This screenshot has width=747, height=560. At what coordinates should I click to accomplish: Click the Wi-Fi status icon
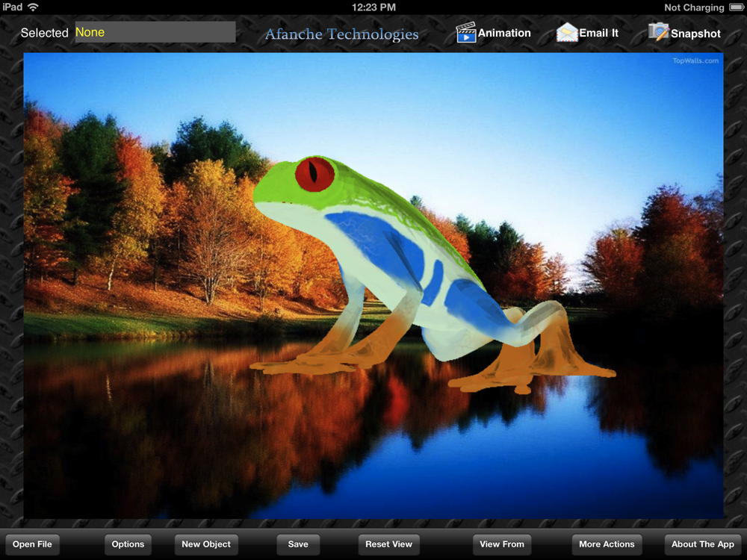pyautogui.click(x=33, y=7)
